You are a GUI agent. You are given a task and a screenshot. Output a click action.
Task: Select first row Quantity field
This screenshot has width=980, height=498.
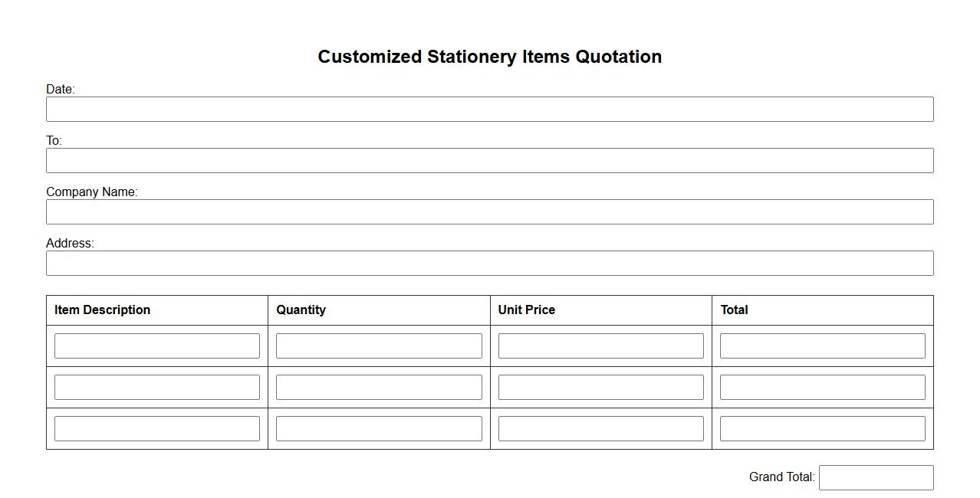(x=379, y=346)
